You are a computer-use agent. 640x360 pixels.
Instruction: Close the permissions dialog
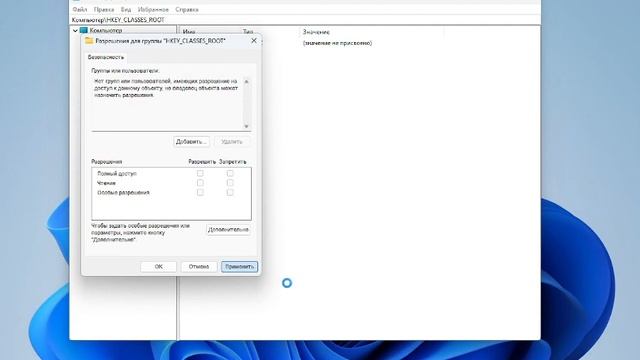click(x=254, y=41)
